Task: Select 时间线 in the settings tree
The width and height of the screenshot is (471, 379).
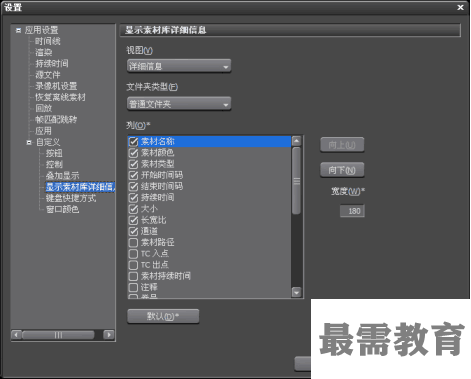Action: point(48,41)
